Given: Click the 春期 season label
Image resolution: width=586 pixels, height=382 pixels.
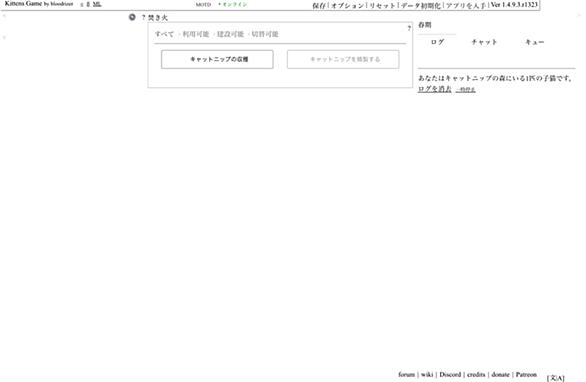Looking at the screenshot, I should click(x=425, y=25).
